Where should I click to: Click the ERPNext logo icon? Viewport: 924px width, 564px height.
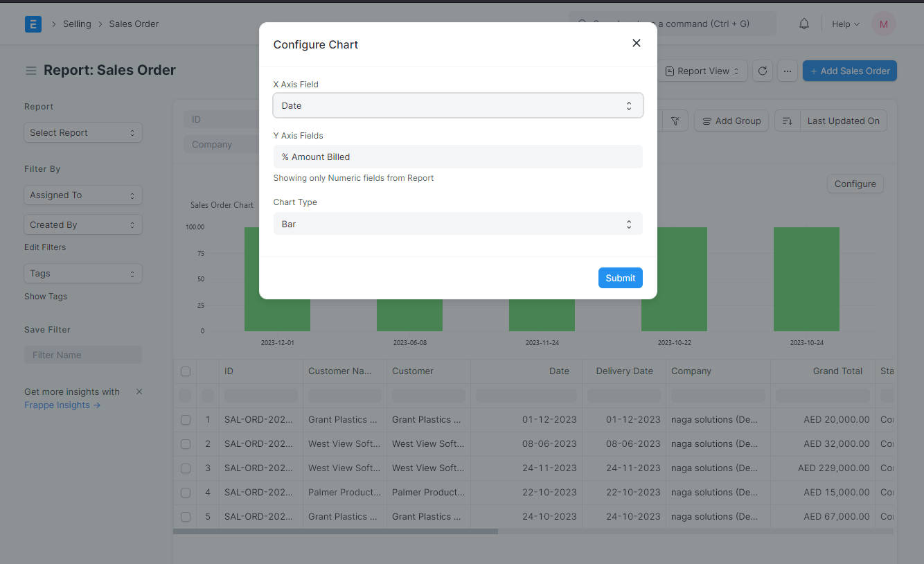(33, 23)
